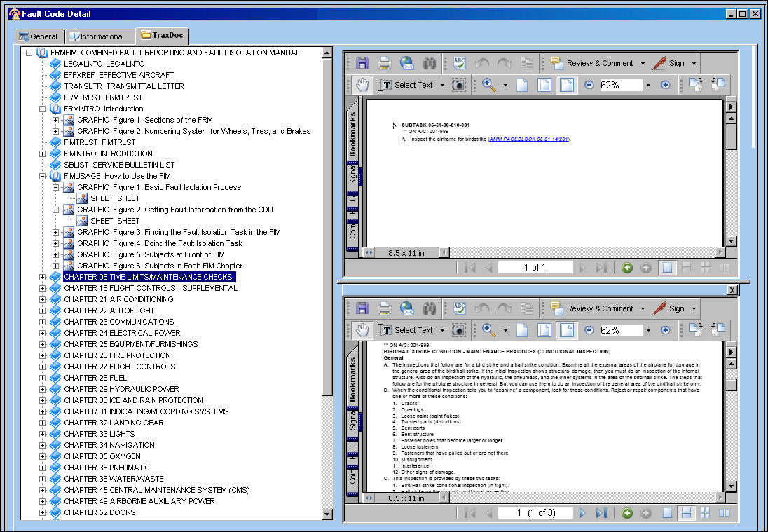Image resolution: width=768 pixels, height=532 pixels.
Task: Open the Signatures side tab in the bottom viewer
Action: 352,421
